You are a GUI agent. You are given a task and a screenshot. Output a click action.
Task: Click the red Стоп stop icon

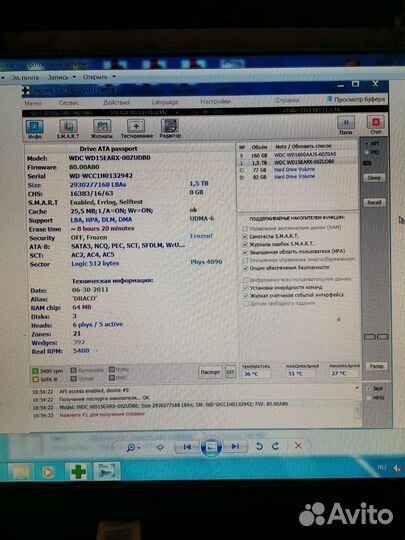(375, 125)
